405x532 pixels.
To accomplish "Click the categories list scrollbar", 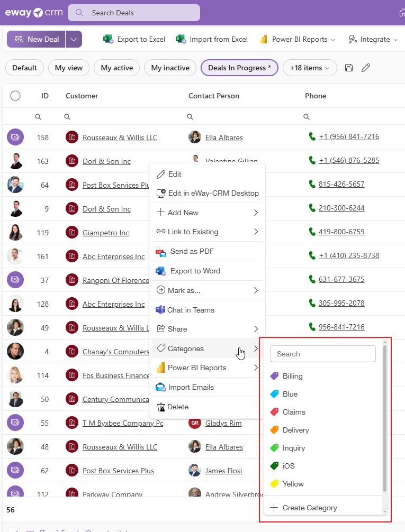I will point(384,418).
